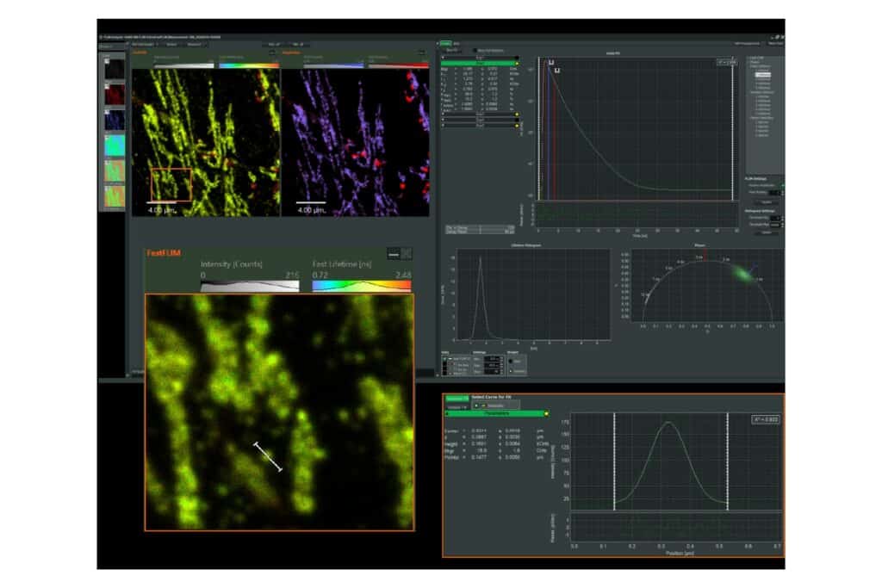This screenshot has height=588, width=882.
Task: Click the line profile marker on zoomed image
Action: tap(268, 456)
